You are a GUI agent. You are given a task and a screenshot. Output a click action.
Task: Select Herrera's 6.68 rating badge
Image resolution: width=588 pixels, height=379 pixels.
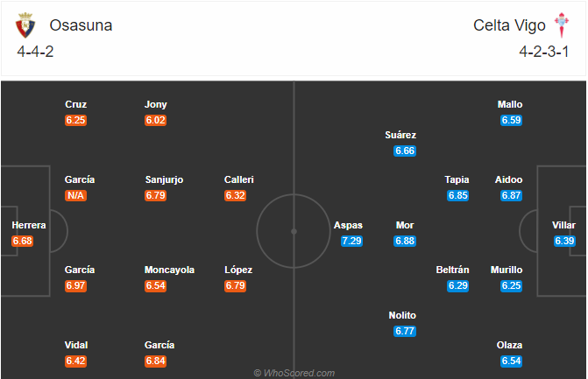(22, 241)
